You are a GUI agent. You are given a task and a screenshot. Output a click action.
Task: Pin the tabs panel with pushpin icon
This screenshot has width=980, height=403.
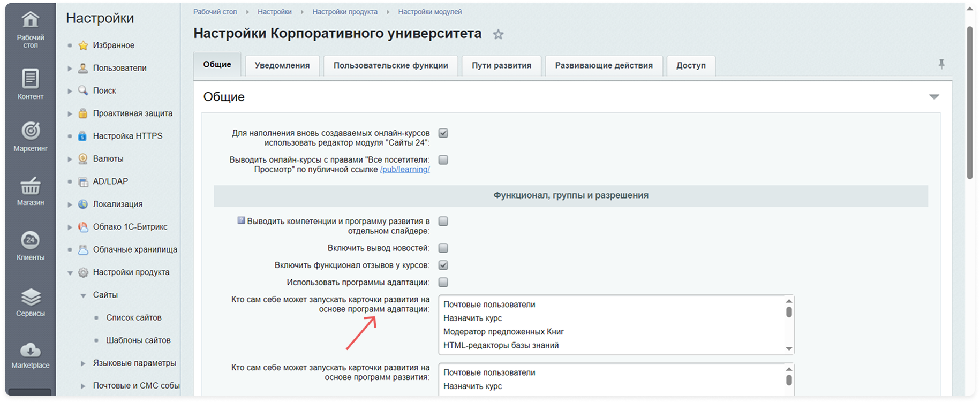(941, 65)
